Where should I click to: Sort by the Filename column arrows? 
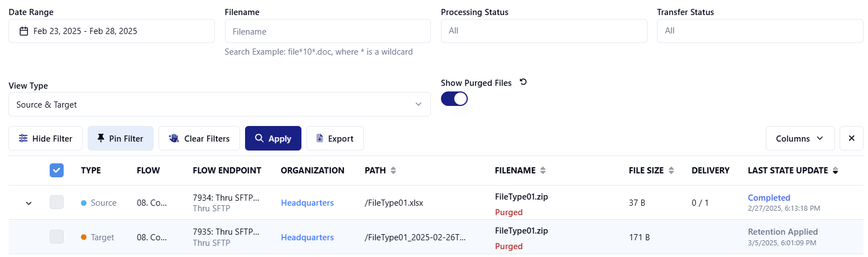[x=543, y=171]
